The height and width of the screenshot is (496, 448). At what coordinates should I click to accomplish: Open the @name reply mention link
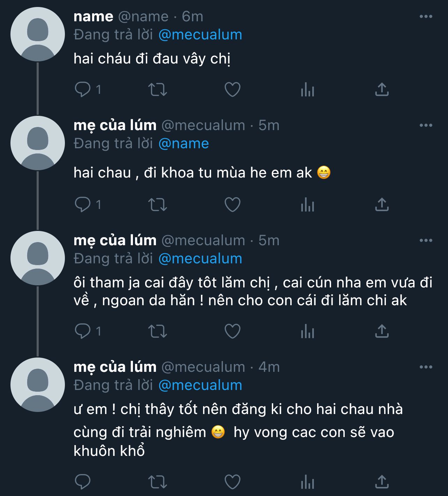[x=184, y=144]
